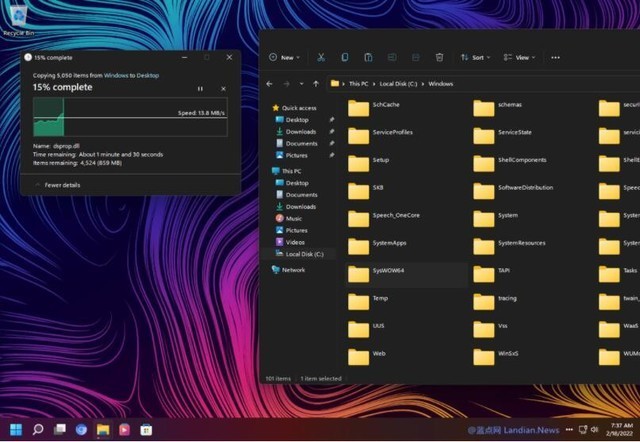Pause the file copy operation
This screenshot has height=442, width=640.
tap(200, 88)
